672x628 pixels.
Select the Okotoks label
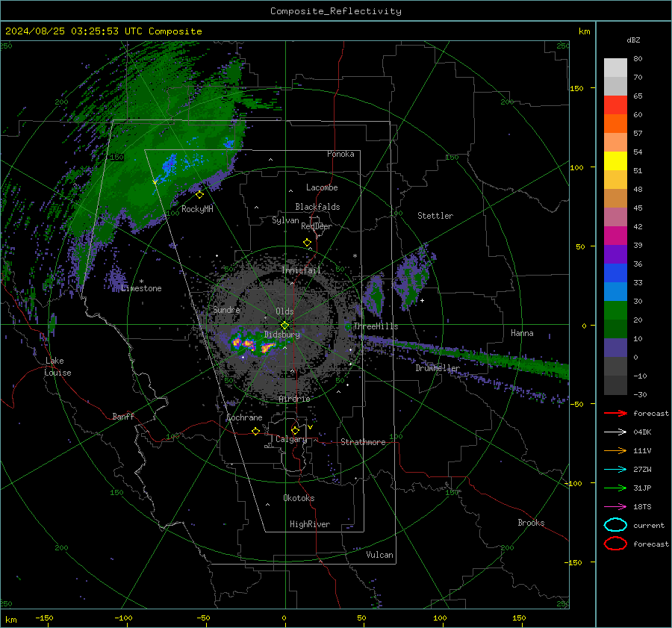click(x=299, y=497)
